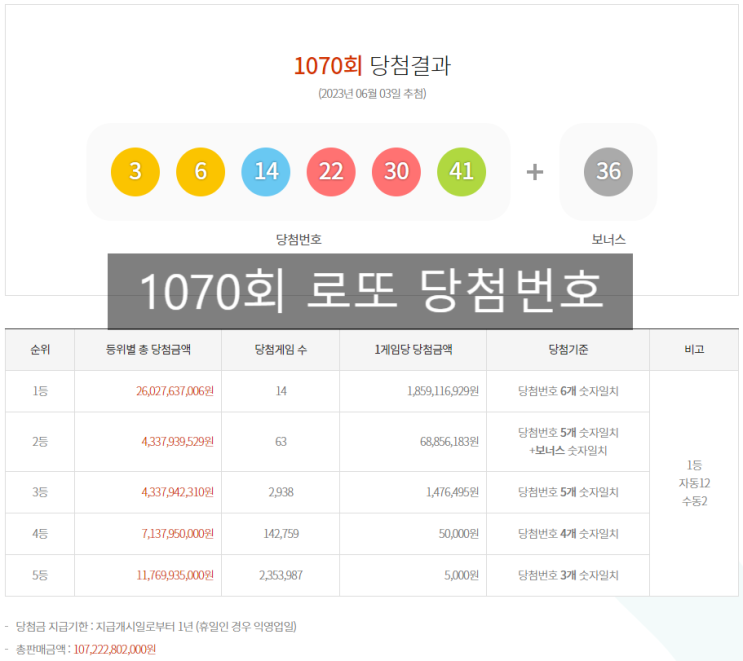Click '당첨번호 3개 숫자일치' criteria cell
The image size is (743, 661).
pos(568,575)
